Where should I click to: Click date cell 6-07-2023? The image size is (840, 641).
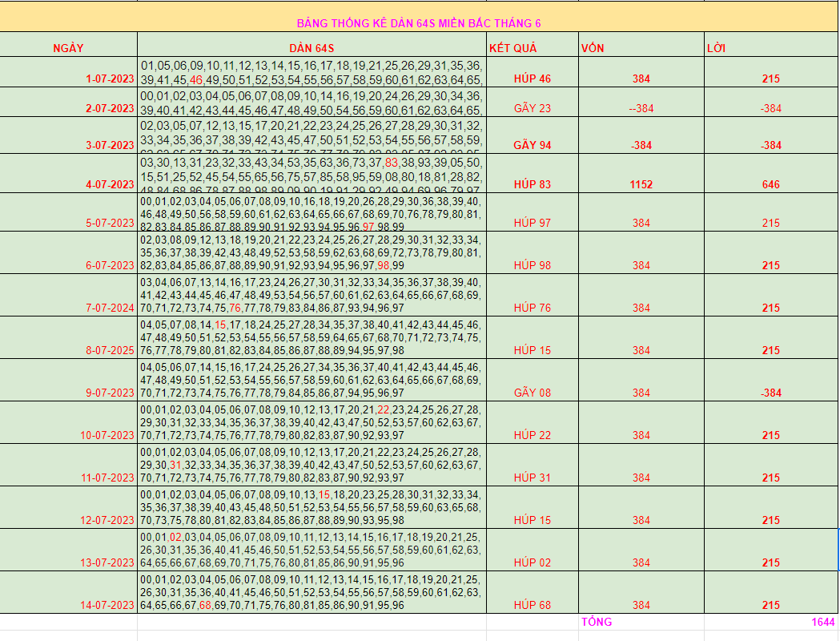pos(69,253)
